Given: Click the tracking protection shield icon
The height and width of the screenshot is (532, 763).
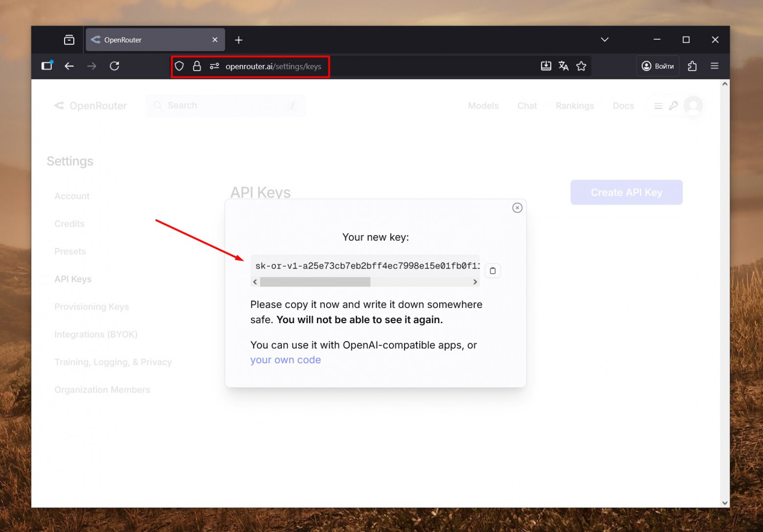Looking at the screenshot, I should pyautogui.click(x=180, y=66).
